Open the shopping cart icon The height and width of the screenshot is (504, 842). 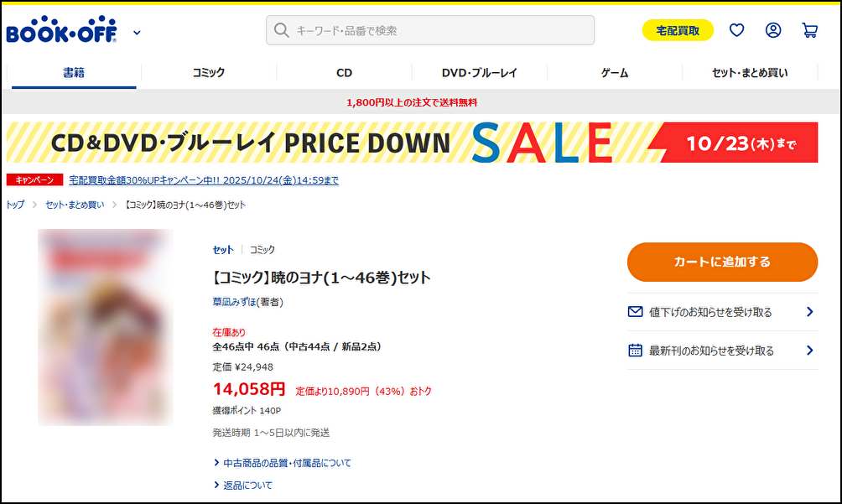tap(809, 30)
